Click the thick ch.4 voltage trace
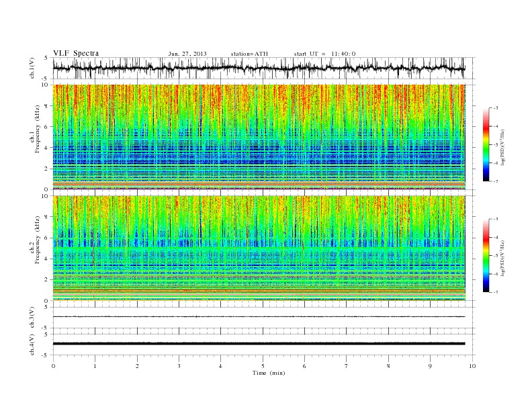532x411 pixels. (259, 344)
